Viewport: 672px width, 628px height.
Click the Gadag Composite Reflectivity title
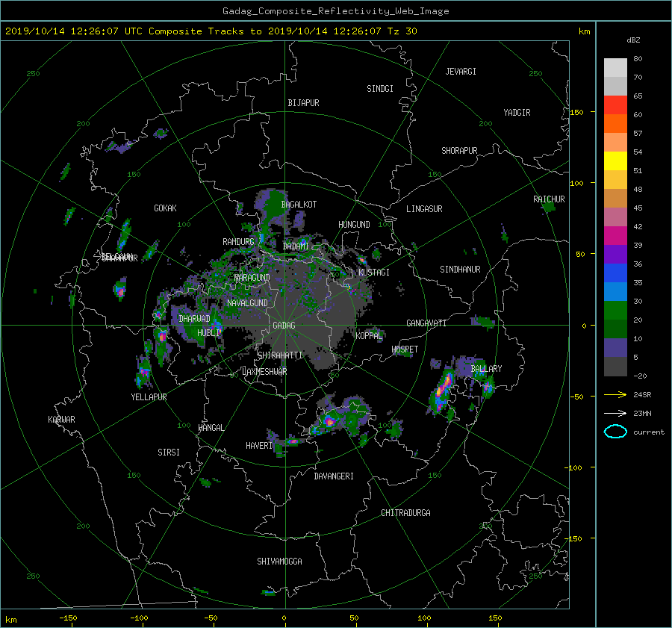[x=335, y=11]
